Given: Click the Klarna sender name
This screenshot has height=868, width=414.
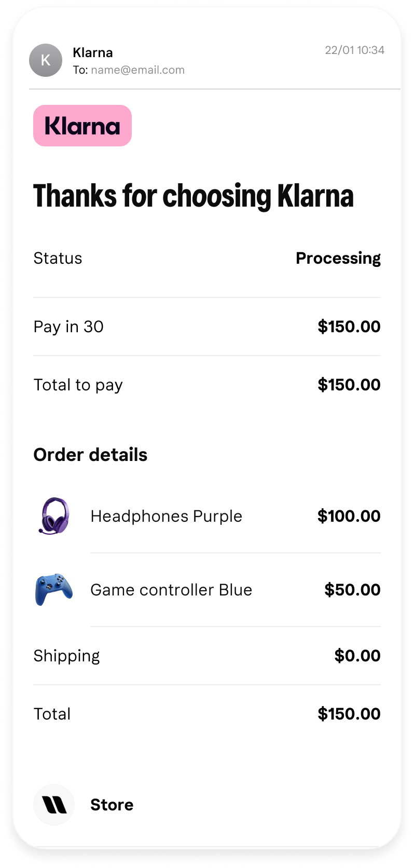Looking at the screenshot, I should point(93,52).
